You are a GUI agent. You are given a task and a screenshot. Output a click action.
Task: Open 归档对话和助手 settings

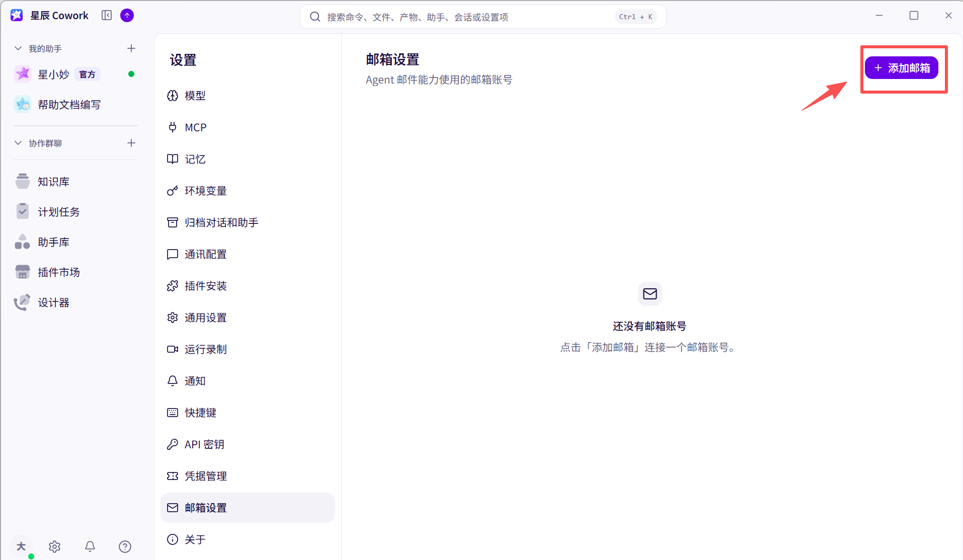pyautogui.click(x=248, y=222)
